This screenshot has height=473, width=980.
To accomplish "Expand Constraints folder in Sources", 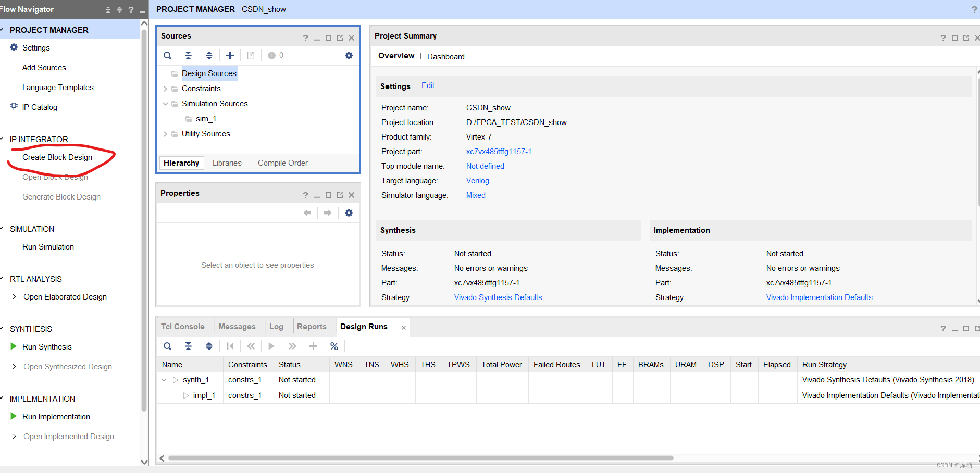I will tap(165, 89).
